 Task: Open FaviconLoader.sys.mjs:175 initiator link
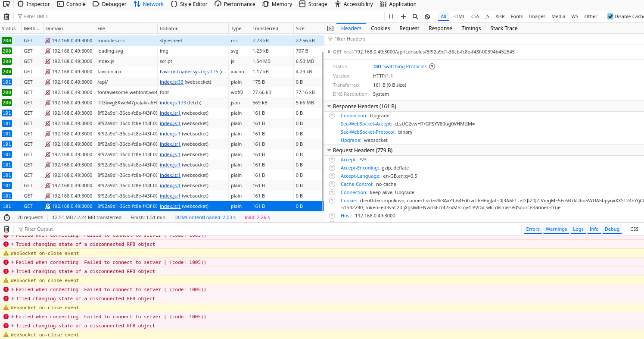point(189,72)
